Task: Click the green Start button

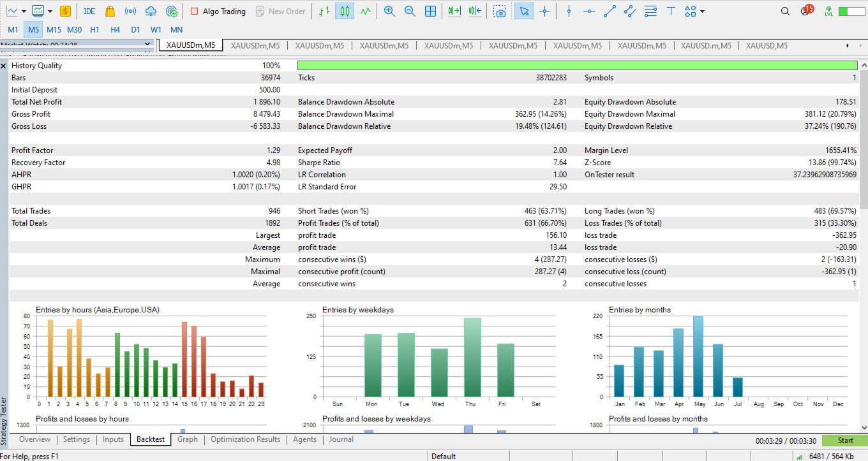Action: (x=845, y=441)
